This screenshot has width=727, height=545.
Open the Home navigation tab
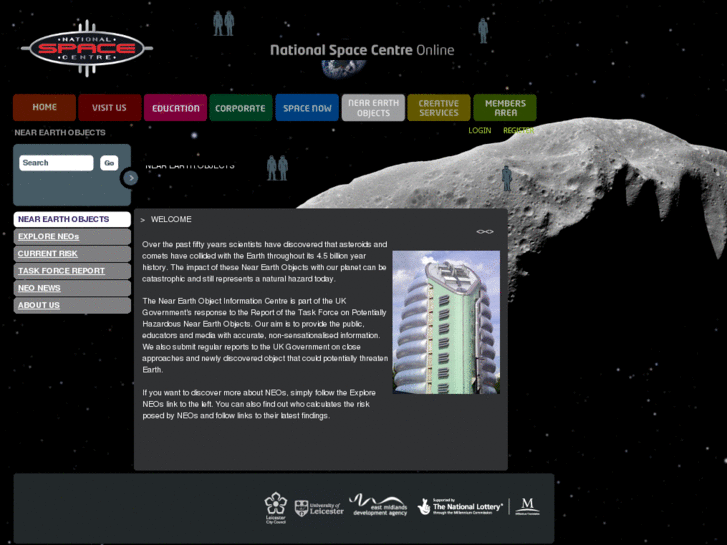(x=45, y=107)
